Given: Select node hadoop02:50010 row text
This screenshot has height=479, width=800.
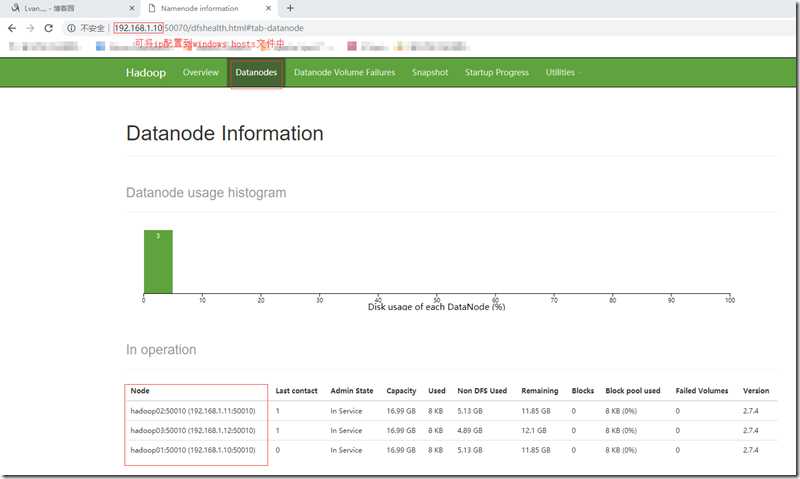Looking at the screenshot, I should [193, 411].
